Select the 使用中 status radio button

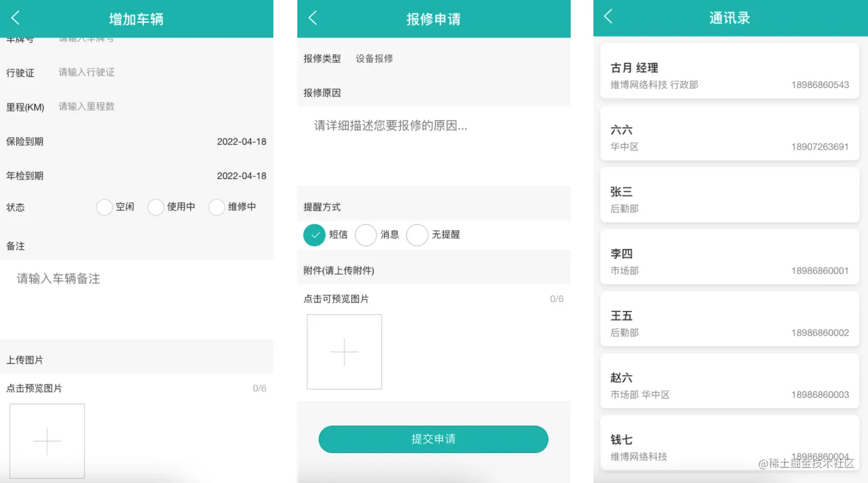[156, 207]
